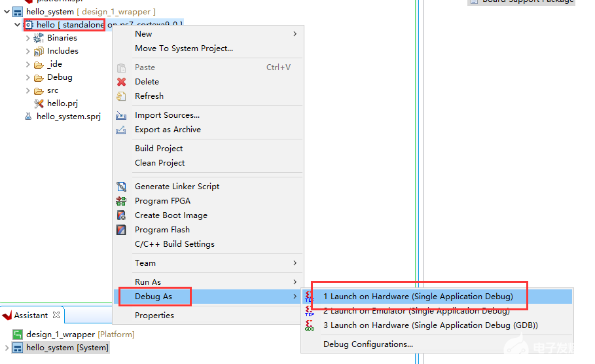Click the src folder icon

[x=39, y=91]
